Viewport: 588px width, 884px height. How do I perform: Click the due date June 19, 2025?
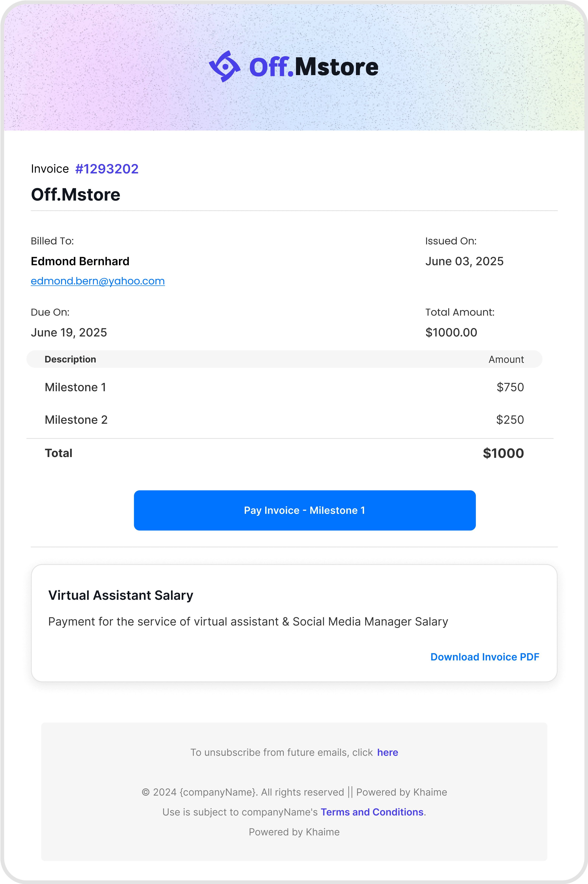click(x=69, y=332)
